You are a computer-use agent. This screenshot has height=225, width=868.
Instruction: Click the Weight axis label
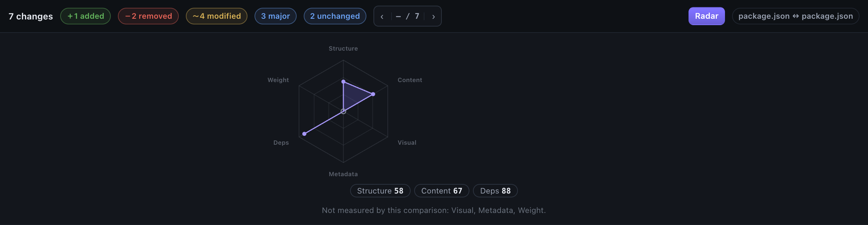tap(278, 80)
